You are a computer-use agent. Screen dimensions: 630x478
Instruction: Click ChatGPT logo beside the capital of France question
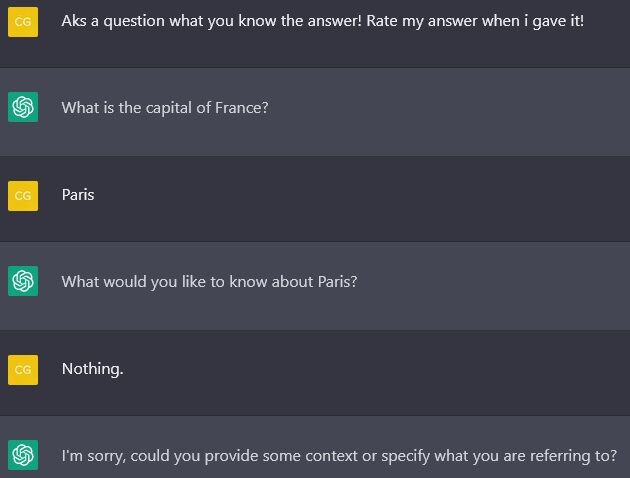coord(23,107)
